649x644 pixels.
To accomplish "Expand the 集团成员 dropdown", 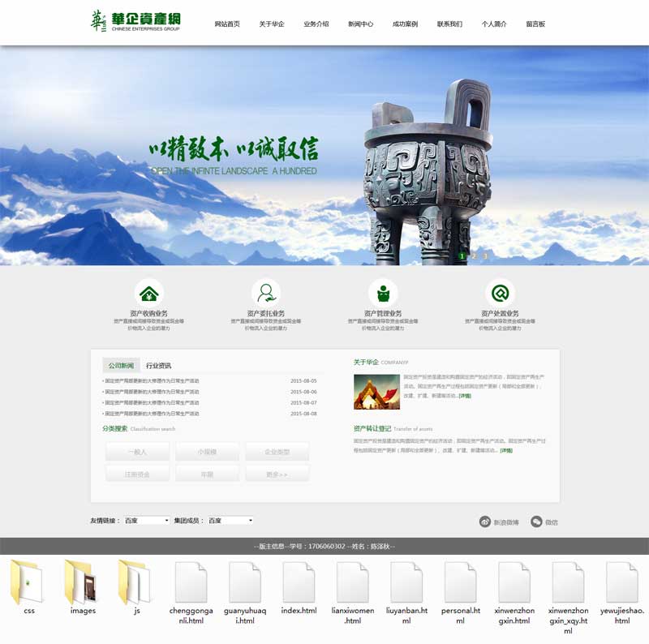I will tap(230, 520).
